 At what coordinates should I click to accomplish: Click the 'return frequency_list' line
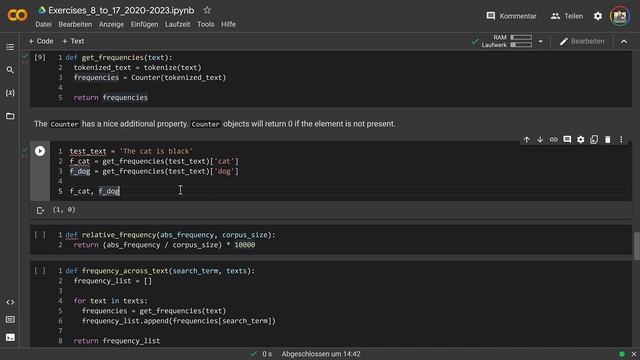pos(117,341)
